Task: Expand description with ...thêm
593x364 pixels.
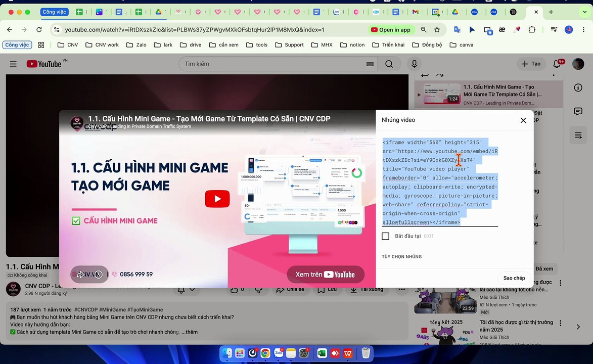Action: pos(190,332)
